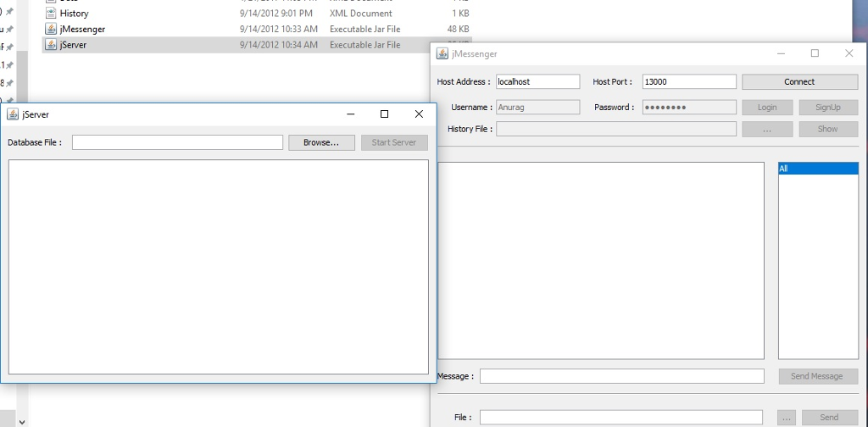The width and height of the screenshot is (868, 427).
Task: Click Connect button in jMessenger
Action: tap(799, 81)
